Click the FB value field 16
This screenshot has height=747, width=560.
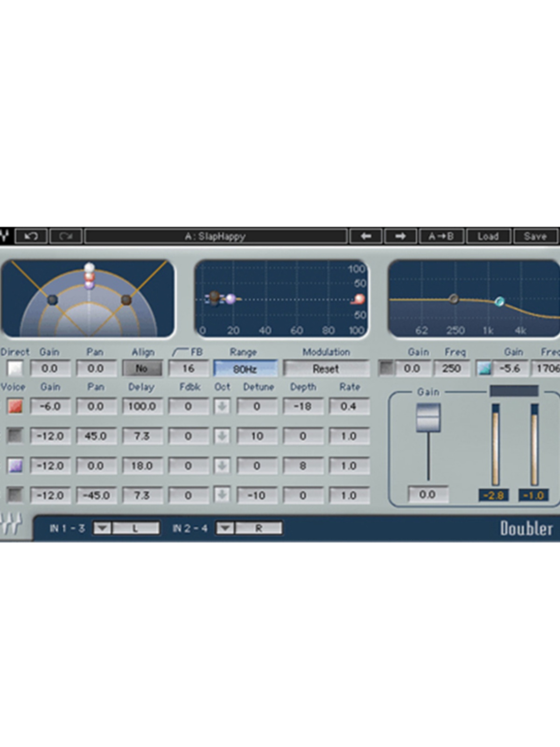[189, 369]
